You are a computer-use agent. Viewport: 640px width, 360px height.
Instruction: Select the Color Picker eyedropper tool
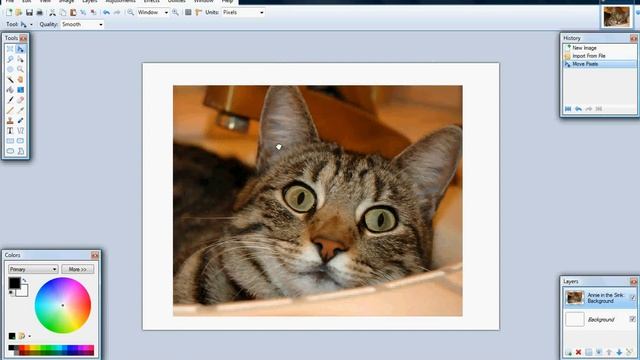click(x=20, y=110)
